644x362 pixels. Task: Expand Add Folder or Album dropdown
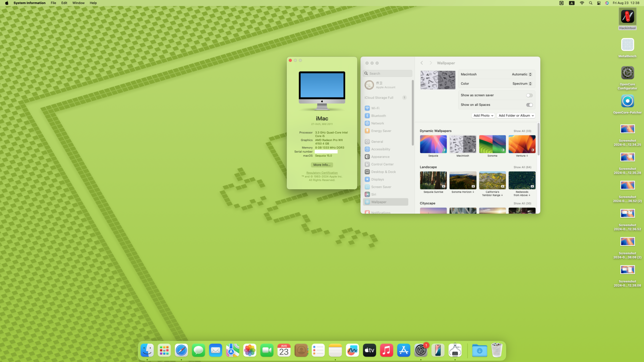tap(516, 116)
